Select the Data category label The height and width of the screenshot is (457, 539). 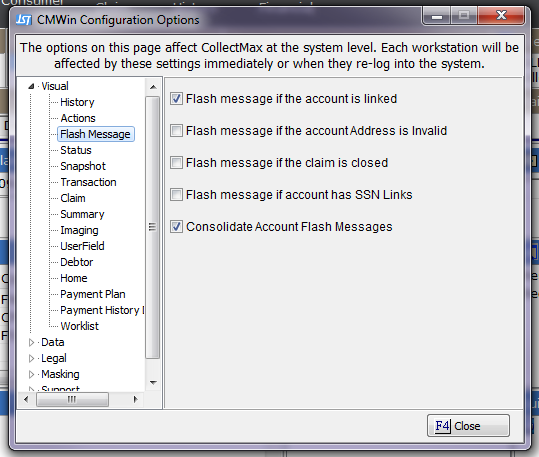(x=53, y=342)
